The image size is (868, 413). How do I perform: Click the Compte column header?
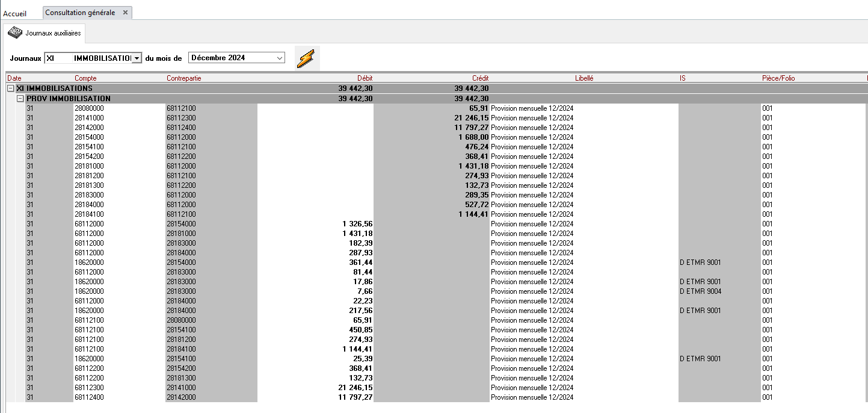point(85,78)
